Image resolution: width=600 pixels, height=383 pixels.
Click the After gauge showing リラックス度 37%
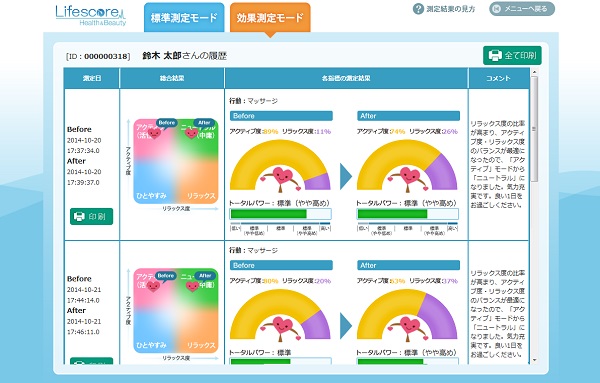point(407,314)
